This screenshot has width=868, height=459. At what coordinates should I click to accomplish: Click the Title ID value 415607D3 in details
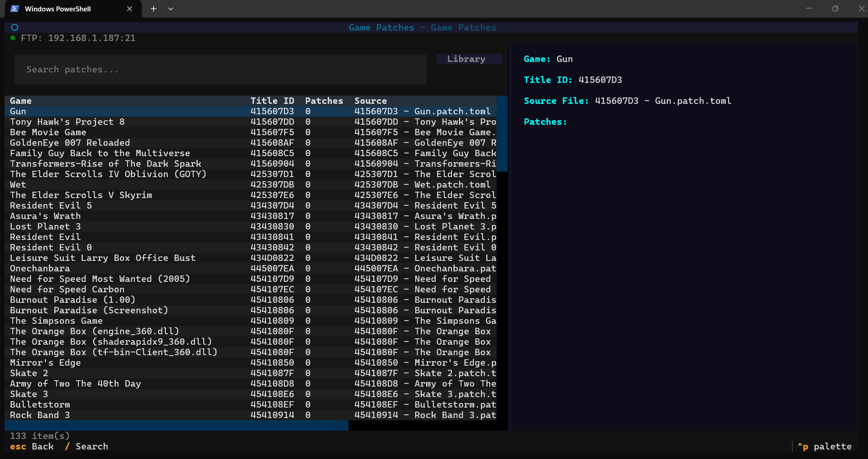(600, 80)
